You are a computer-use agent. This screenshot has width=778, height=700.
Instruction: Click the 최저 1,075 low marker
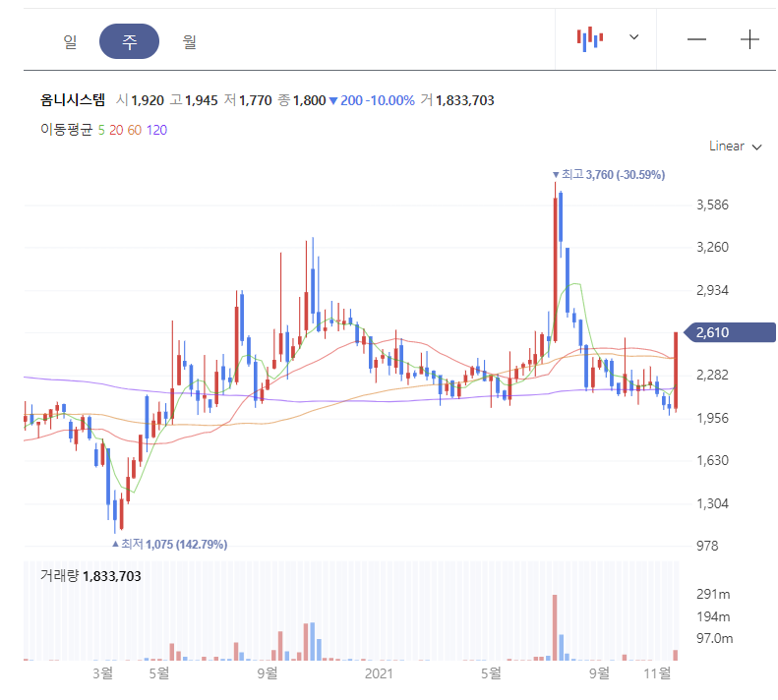pyautogui.click(x=170, y=545)
